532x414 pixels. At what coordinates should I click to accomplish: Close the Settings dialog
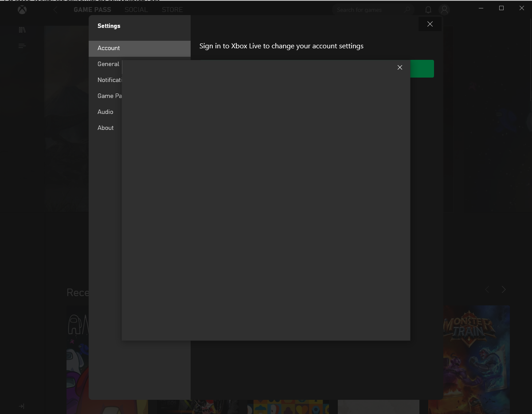[x=430, y=24]
